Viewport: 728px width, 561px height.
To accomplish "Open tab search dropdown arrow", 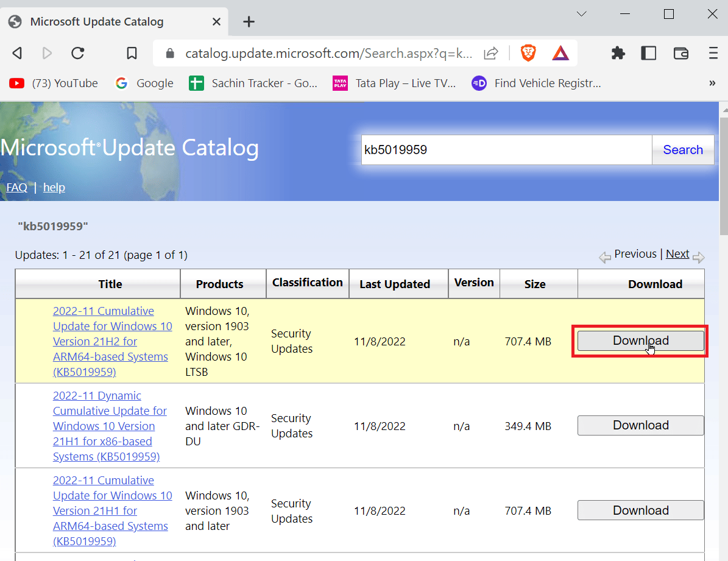I will click(581, 14).
